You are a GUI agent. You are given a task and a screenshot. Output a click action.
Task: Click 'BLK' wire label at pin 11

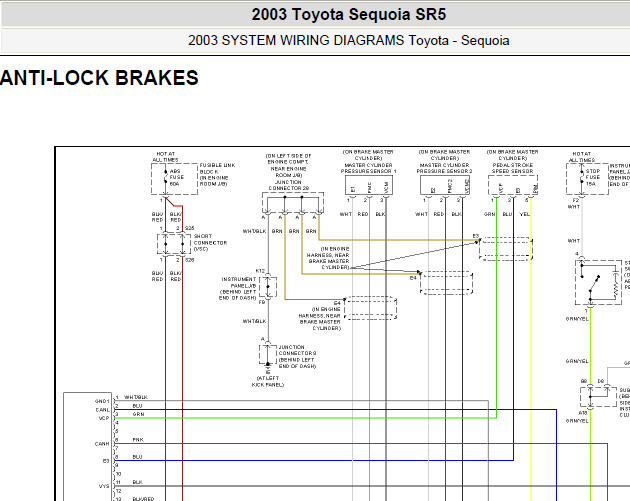click(x=137, y=482)
